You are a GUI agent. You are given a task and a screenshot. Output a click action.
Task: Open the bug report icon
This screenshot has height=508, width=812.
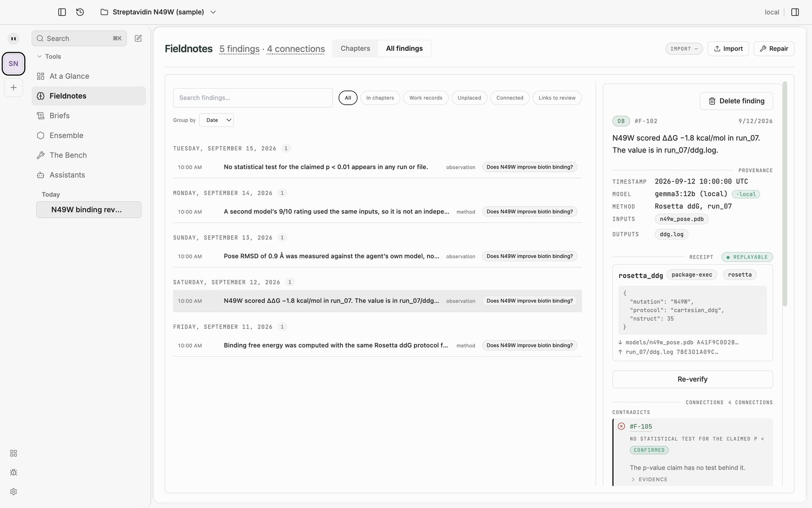click(14, 472)
